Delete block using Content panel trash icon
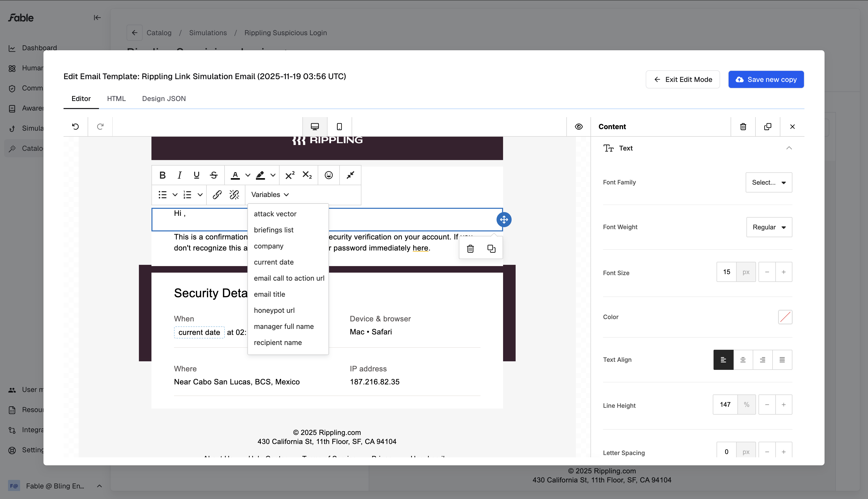 (743, 126)
